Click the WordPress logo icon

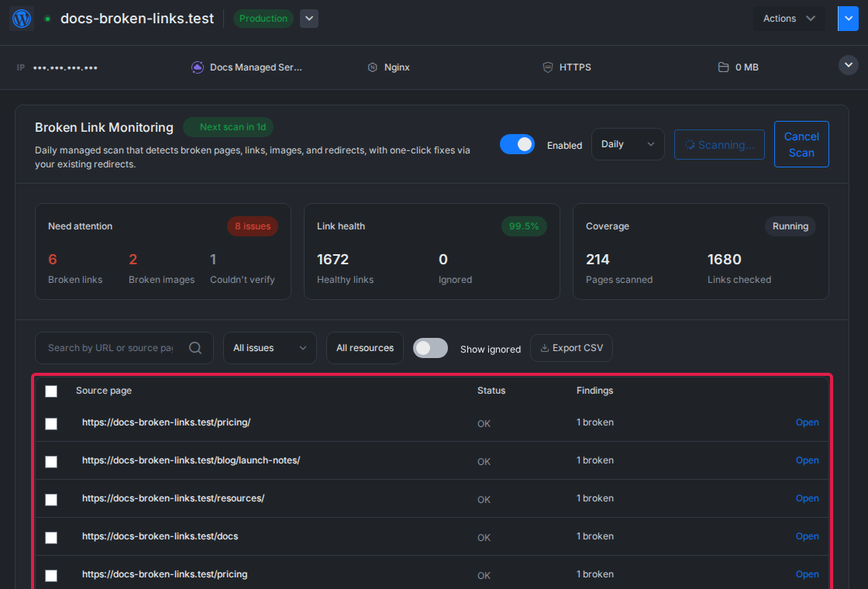tap(22, 19)
